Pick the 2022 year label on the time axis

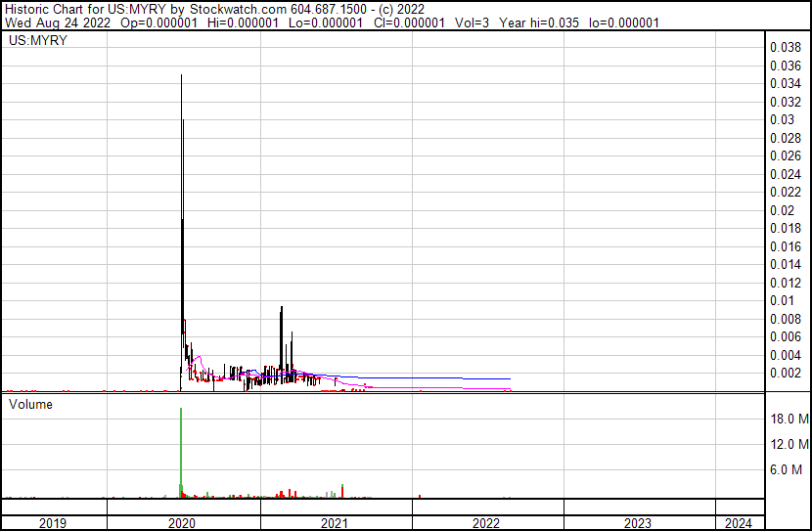(486, 523)
